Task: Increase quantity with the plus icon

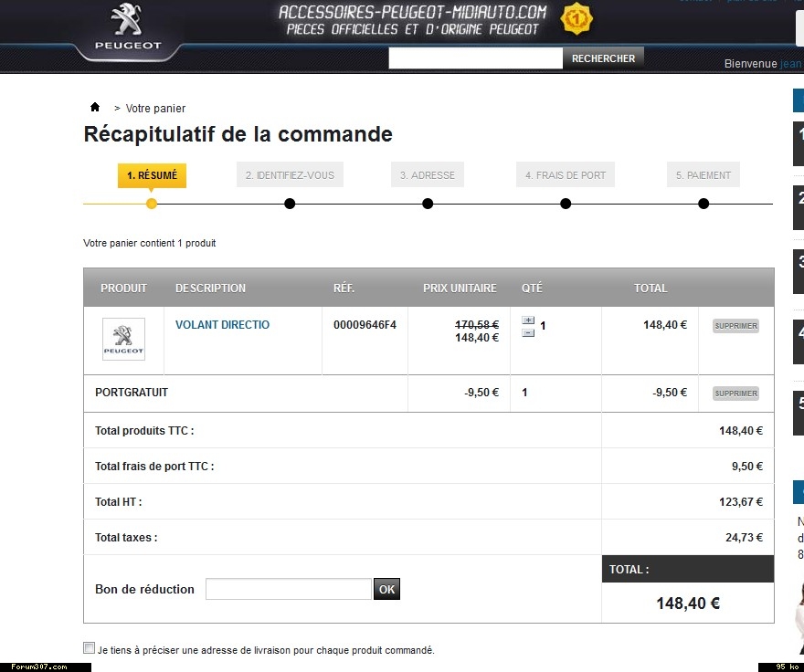Action: [x=528, y=320]
